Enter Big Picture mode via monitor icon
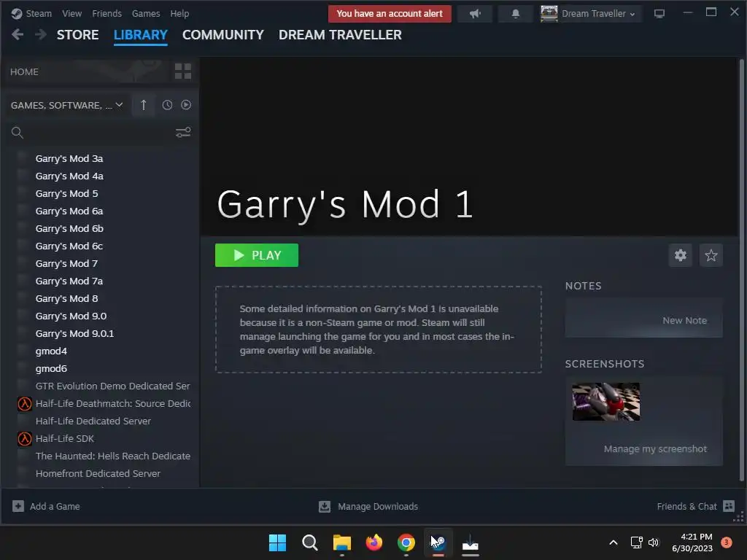Image resolution: width=747 pixels, height=560 pixels. [x=659, y=13]
